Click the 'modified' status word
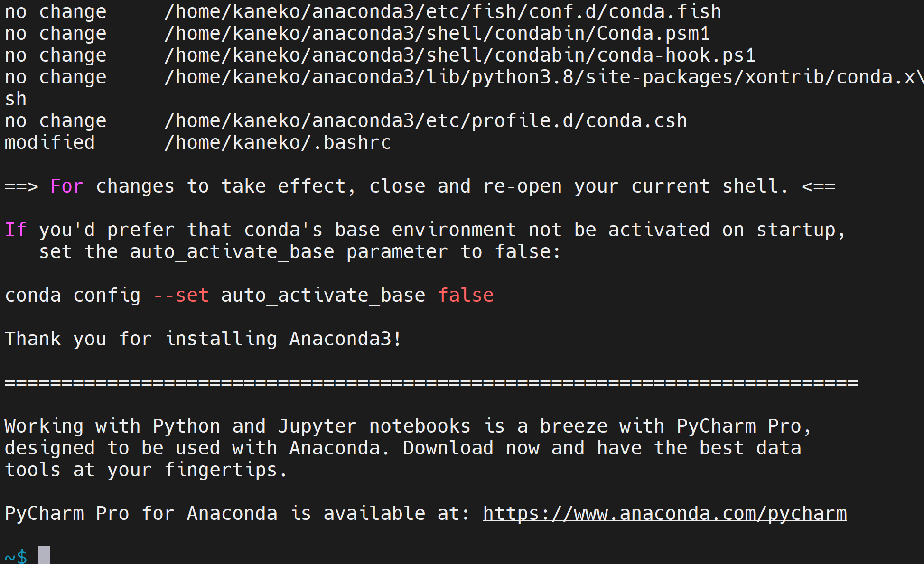This screenshot has width=924, height=564. [50, 143]
